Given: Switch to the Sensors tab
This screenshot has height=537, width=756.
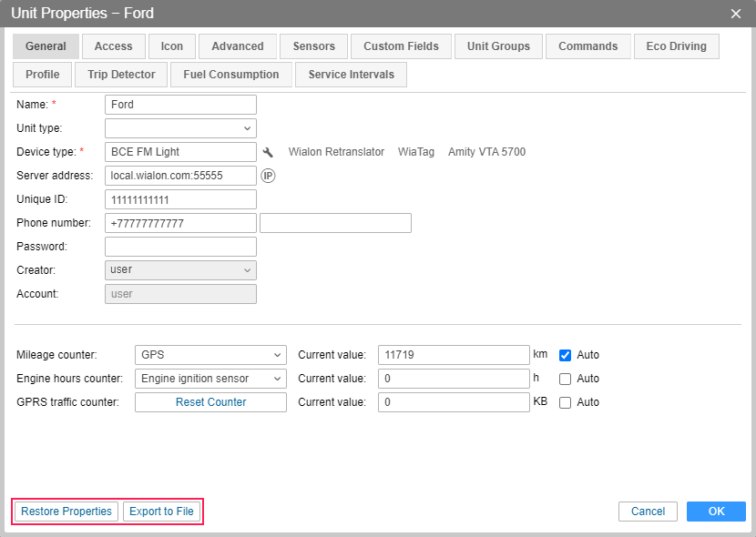Looking at the screenshot, I should [x=313, y=46].
